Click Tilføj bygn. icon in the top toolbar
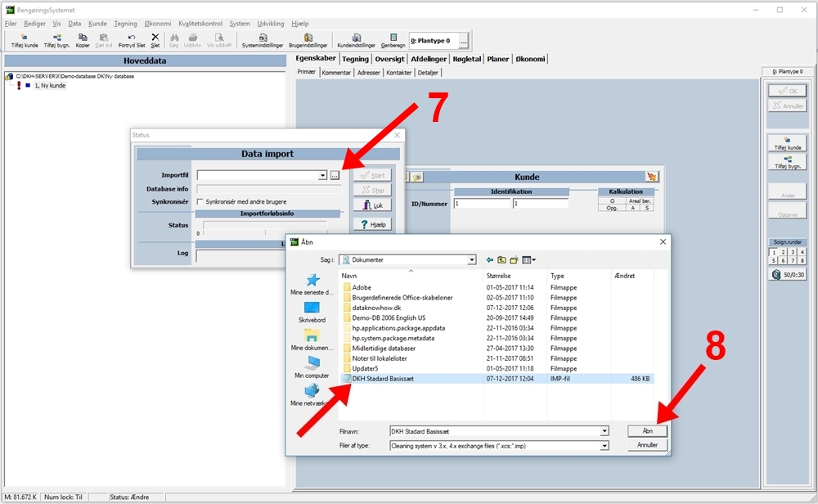 coord(56,41)
